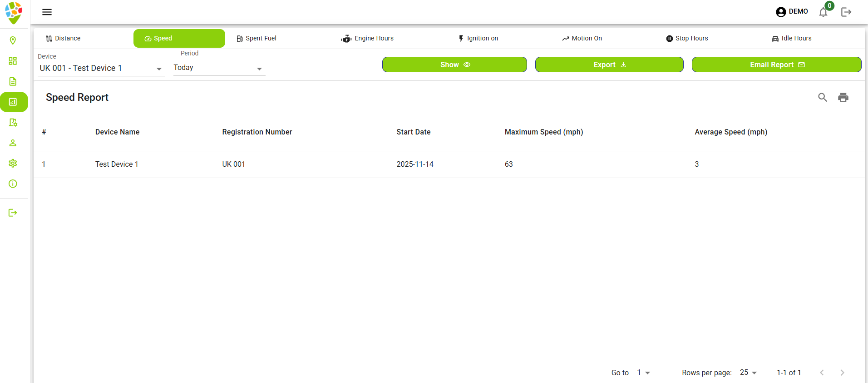Open the map location pin in sidebar
868x383 pixels.
point(13,40)
